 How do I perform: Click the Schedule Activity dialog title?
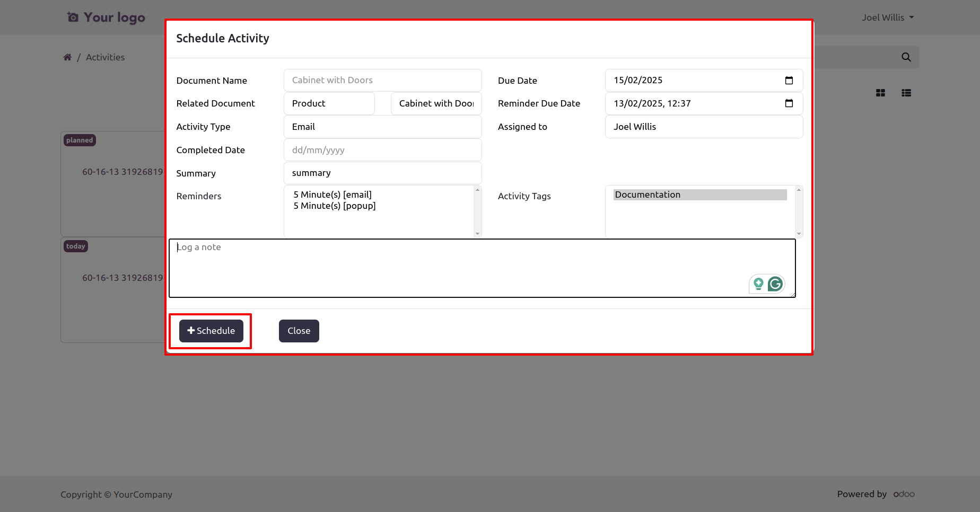coord(223,38)
